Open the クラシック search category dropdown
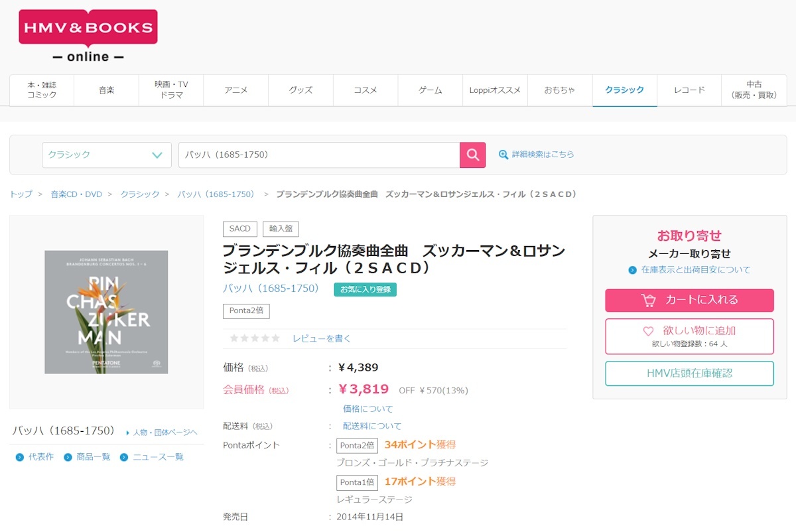 click(x=106, y=154)
